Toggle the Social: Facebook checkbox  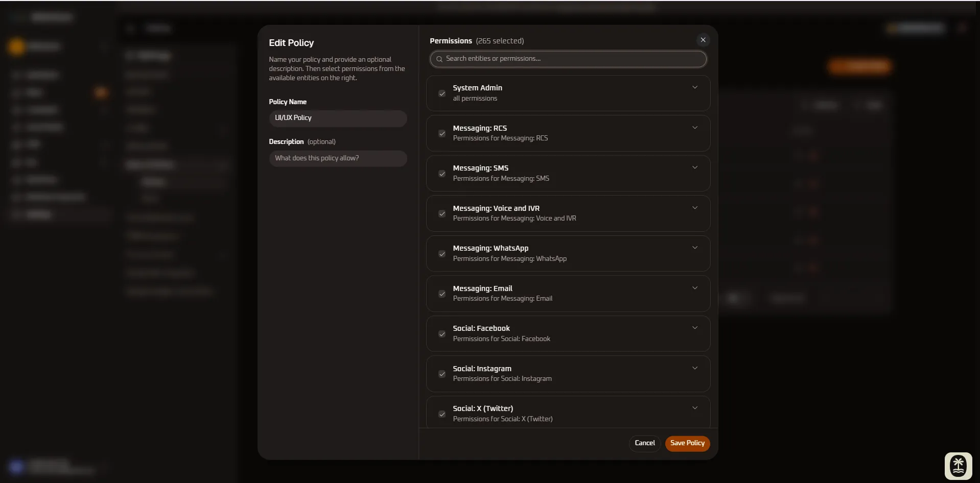tap(442, 334)
